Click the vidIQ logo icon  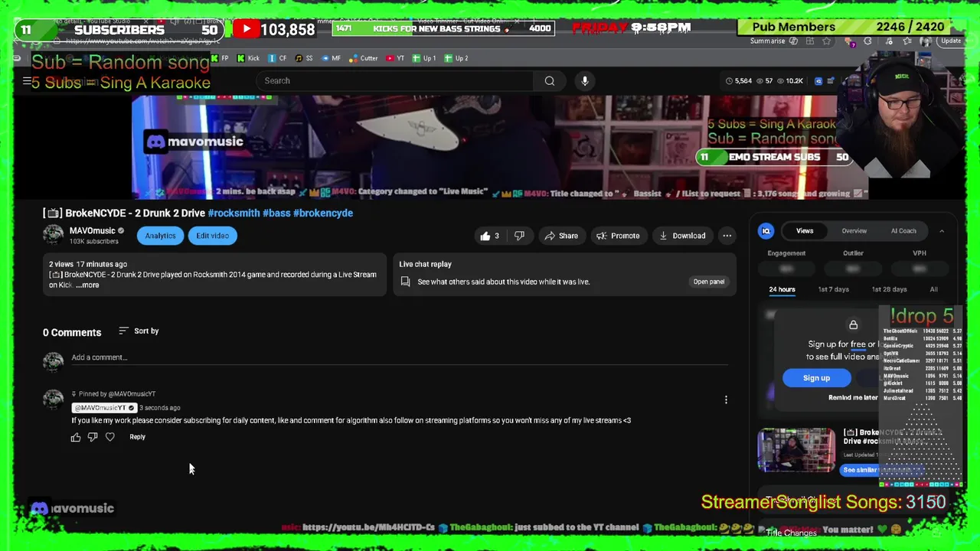[x=766, y=230]
